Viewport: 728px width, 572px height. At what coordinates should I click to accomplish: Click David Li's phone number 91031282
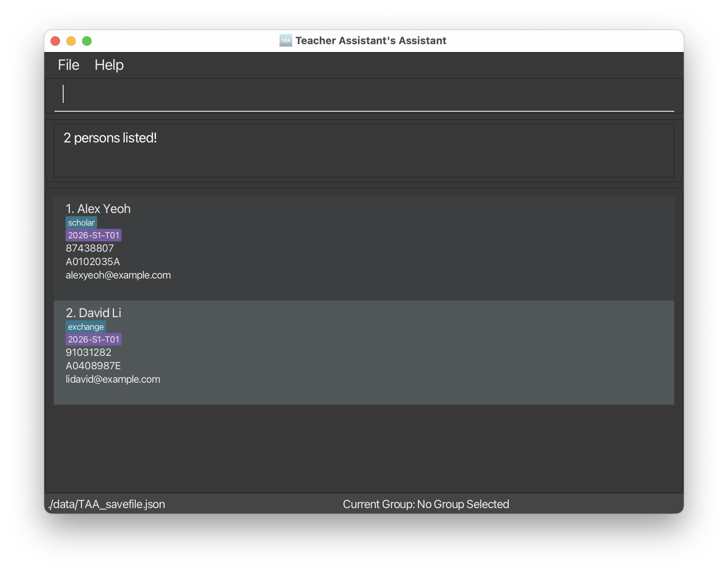[x=88, y=352]
